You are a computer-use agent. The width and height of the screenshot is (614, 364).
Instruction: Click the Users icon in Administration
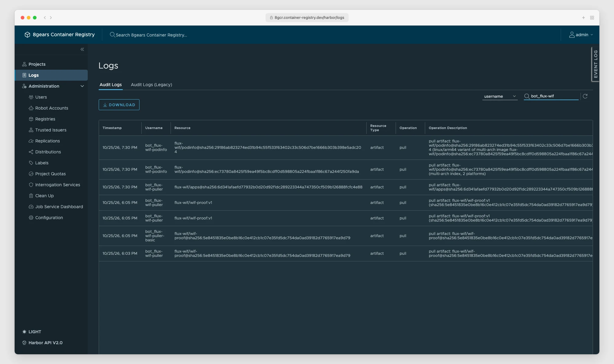pos(31,97)
